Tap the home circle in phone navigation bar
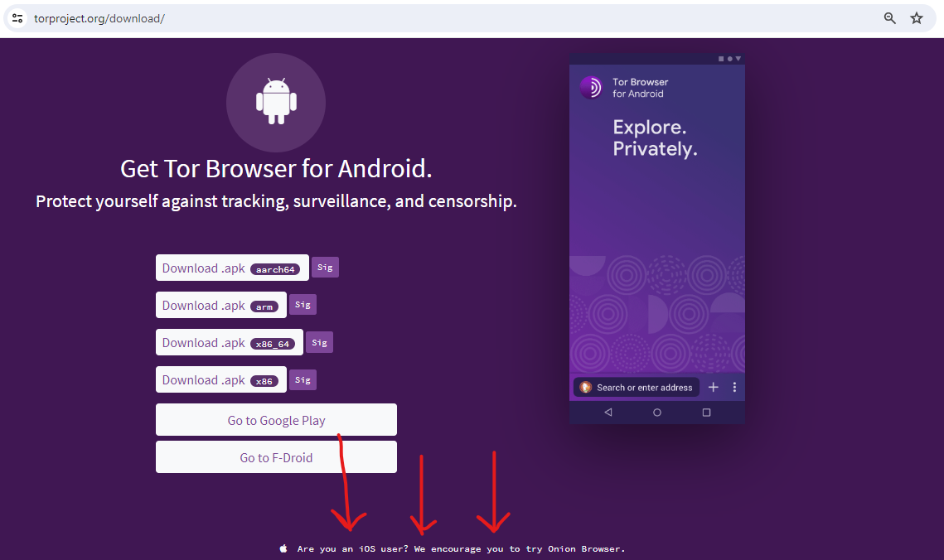944x560 pixels. pyautogui.click(x=657, y=412)
